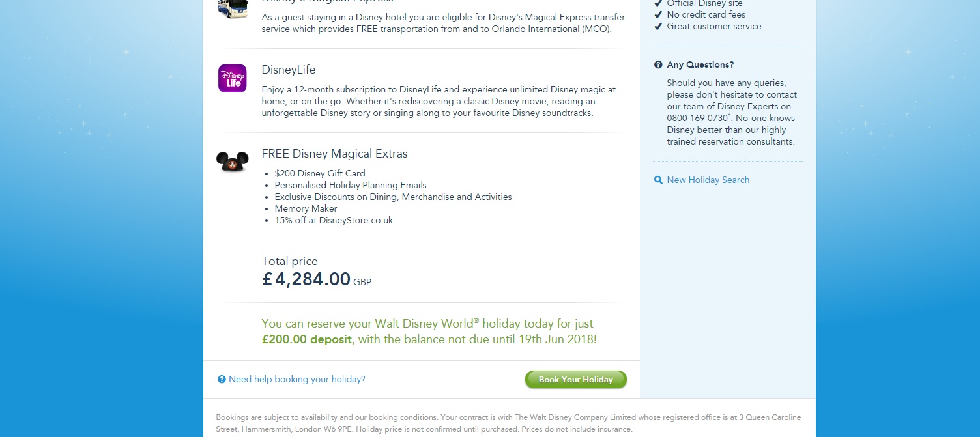The image size is (980, 437).
Task: Click the £200.00 deposit text
Action: 306,339
